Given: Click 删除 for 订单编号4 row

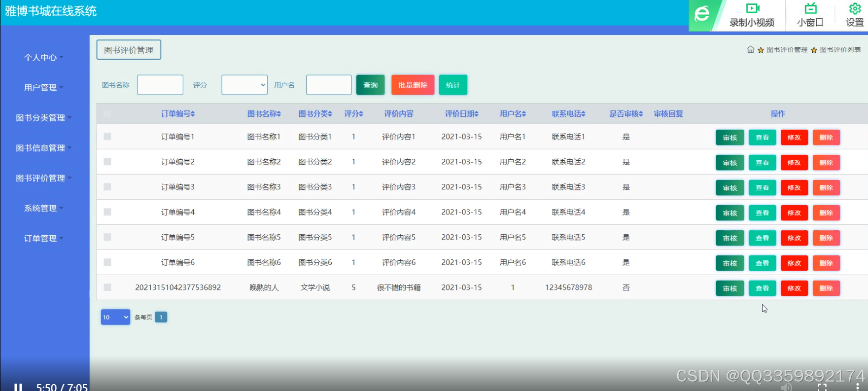Looking at the screenshot, I should coord(826,213).
